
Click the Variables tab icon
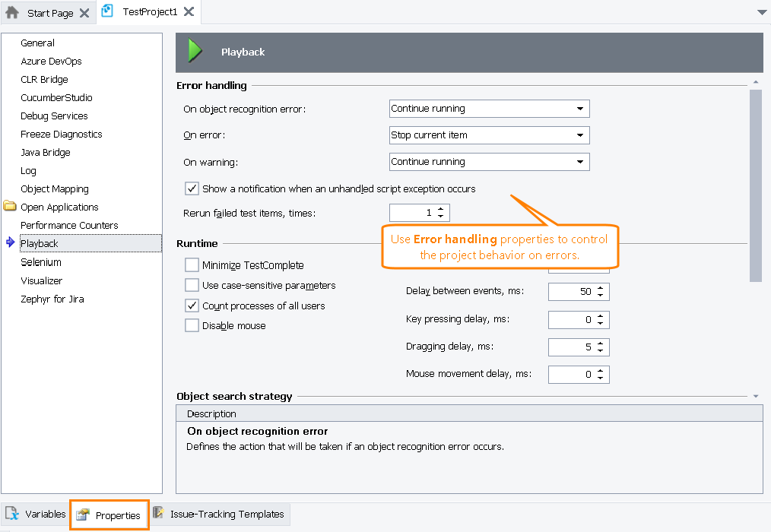pos(12,514)
